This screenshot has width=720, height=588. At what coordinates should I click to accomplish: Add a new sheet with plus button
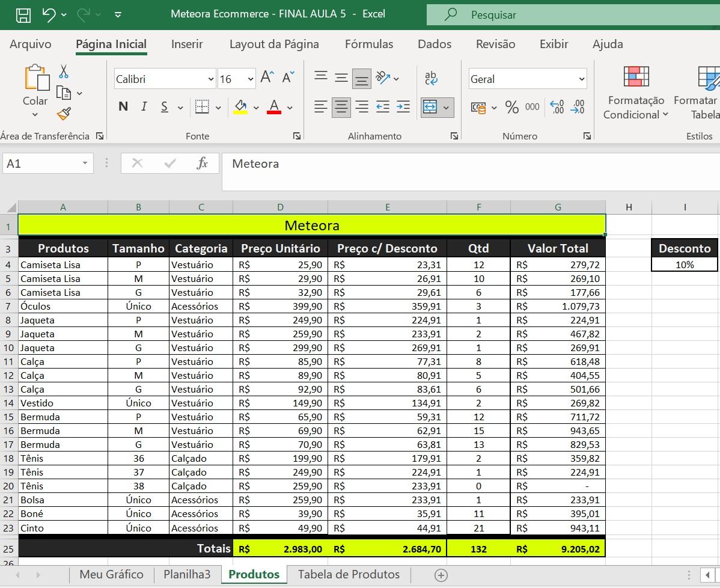point(441,575)
